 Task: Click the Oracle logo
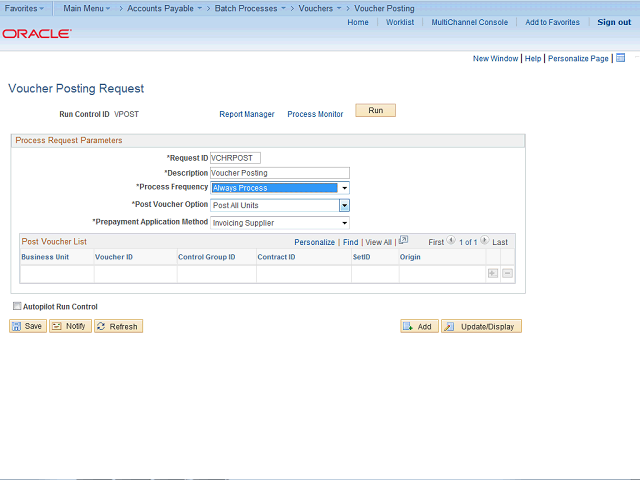point(37,33)
